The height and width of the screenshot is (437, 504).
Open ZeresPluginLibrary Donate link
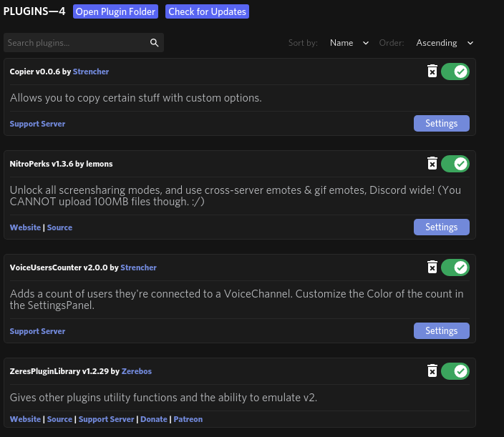pos(154,419)
